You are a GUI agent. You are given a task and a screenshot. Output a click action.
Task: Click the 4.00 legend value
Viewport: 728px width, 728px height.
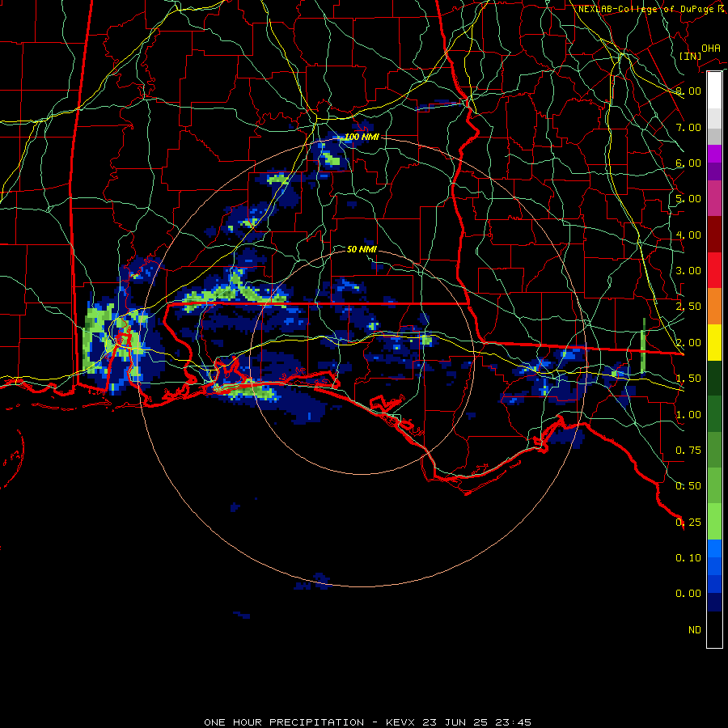tap(688, 235)
